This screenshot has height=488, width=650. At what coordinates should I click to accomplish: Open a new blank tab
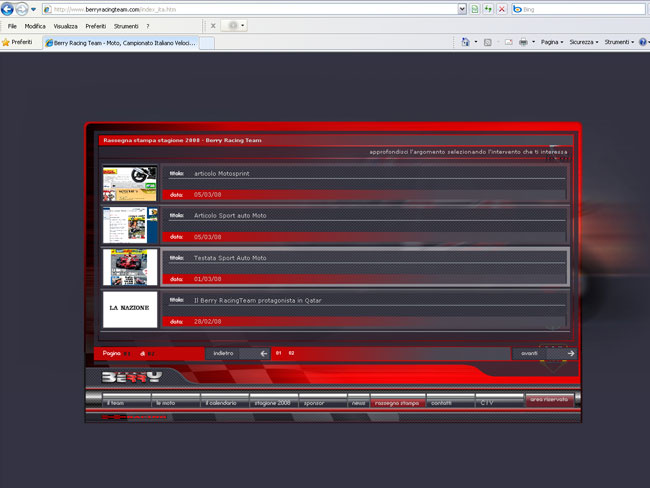coord(207,43)
